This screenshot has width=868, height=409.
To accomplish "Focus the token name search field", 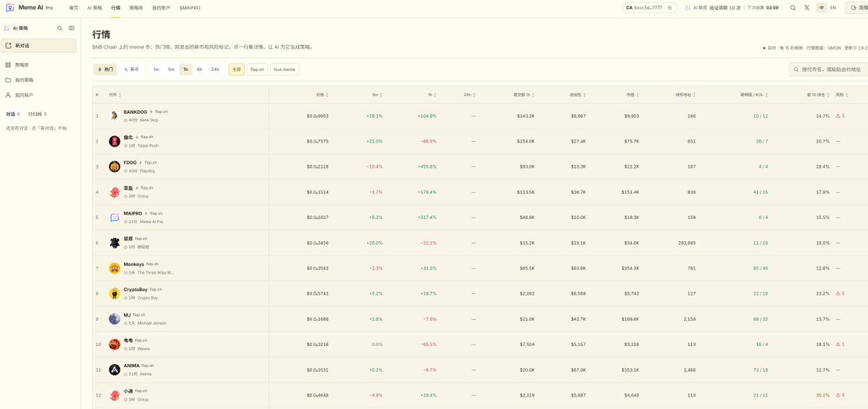I will point(829,69).
